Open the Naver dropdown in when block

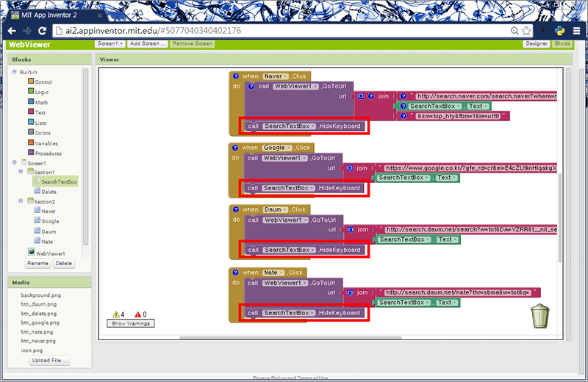(275, 76)
